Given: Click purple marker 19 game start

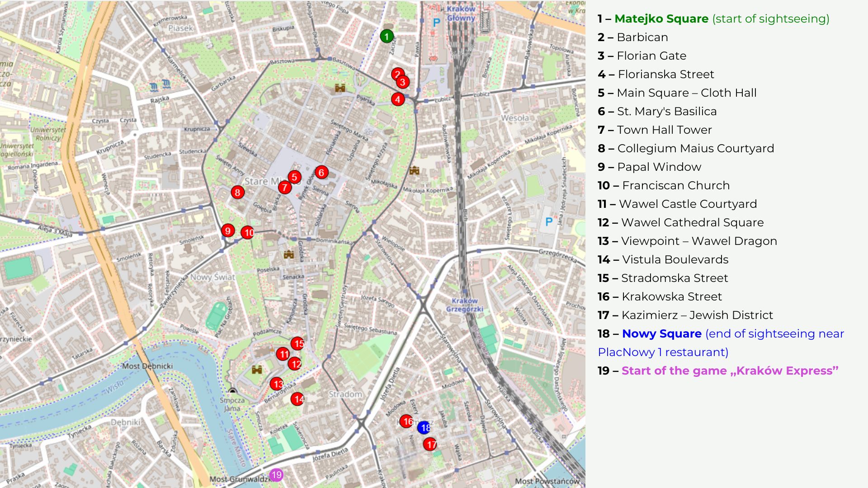Looking at the screenshot, I should (276, 475).
